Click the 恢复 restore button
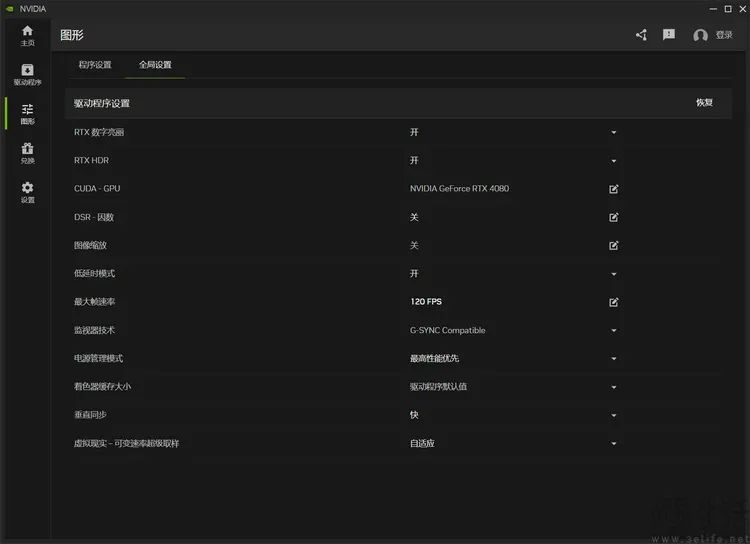The image size is (750, 544). 704,103
